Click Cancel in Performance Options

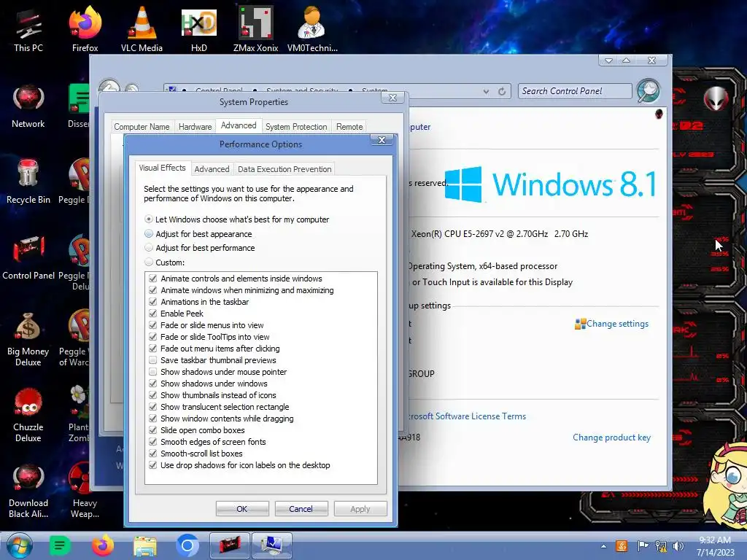(x=301, y=508)
